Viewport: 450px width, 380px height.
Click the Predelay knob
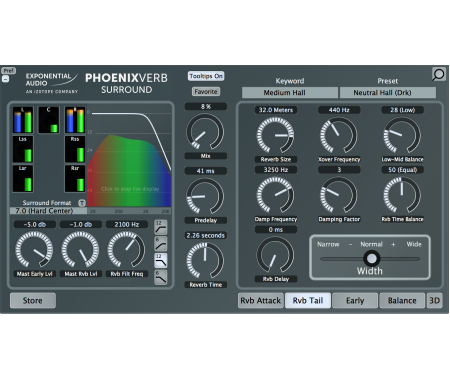tap(205, 196)
